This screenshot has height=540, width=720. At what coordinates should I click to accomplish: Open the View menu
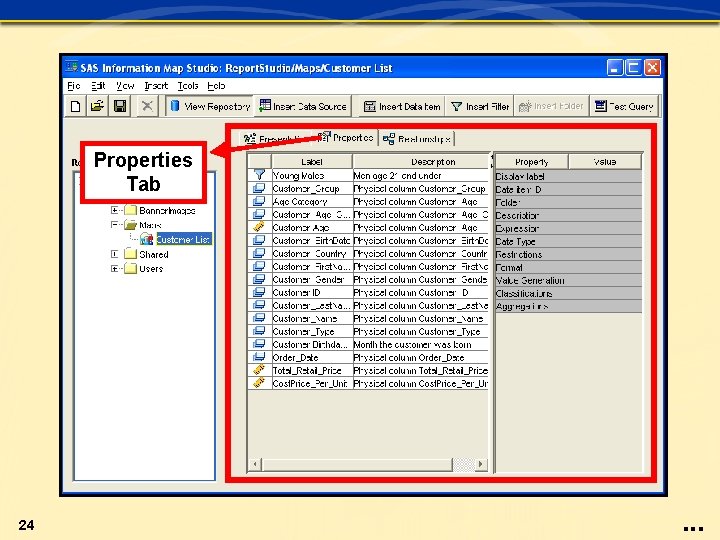coord(125,86)
